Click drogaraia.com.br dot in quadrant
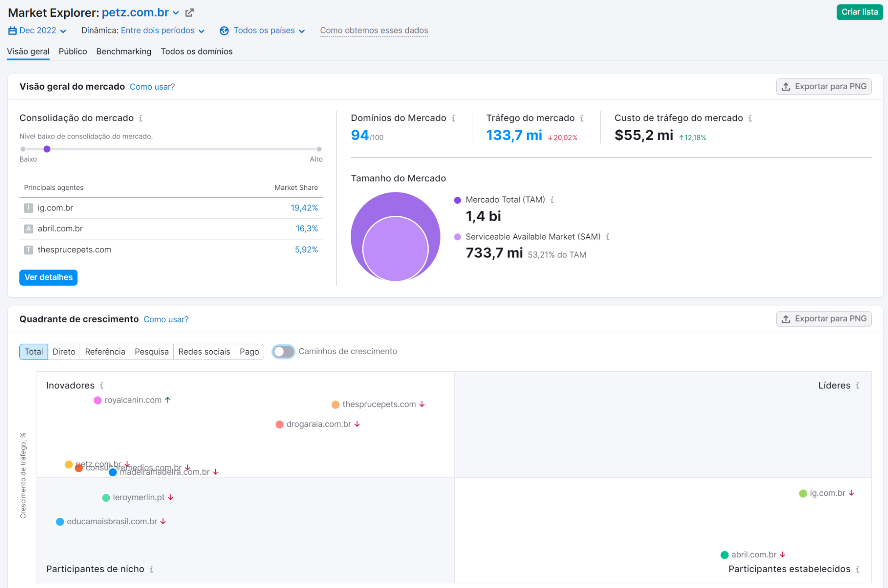The width and height of the screenshot is (888, 588). [279, 425]
